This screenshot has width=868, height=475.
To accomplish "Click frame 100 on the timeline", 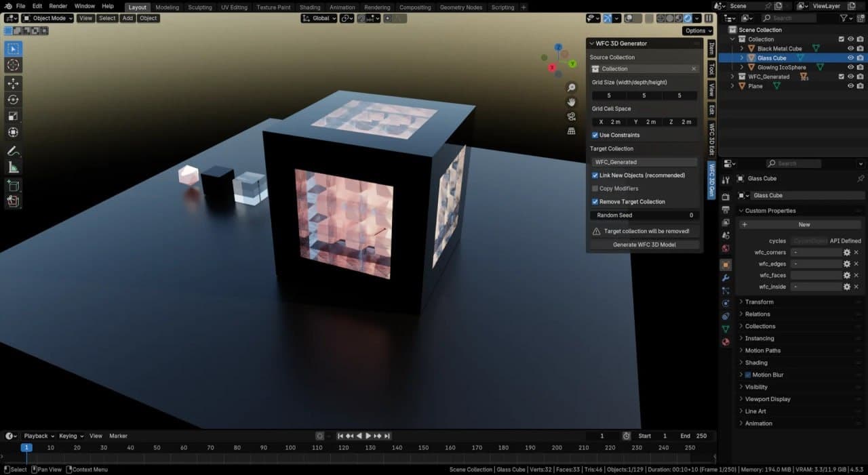I will point(290,447).
